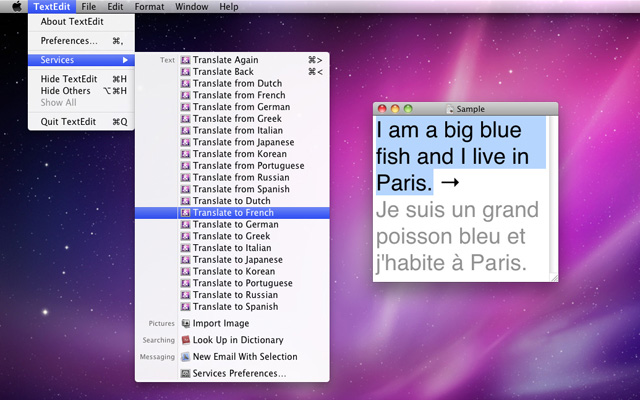
Task: Click the icon next to Translate to German
Action: pos(185,224)
